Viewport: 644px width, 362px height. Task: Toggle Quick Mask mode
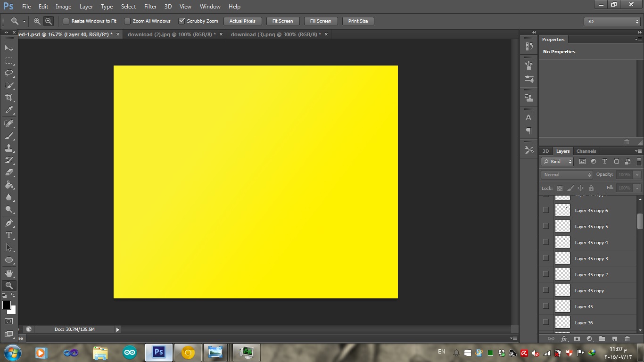pyautogui.click(x=9, y=321)
